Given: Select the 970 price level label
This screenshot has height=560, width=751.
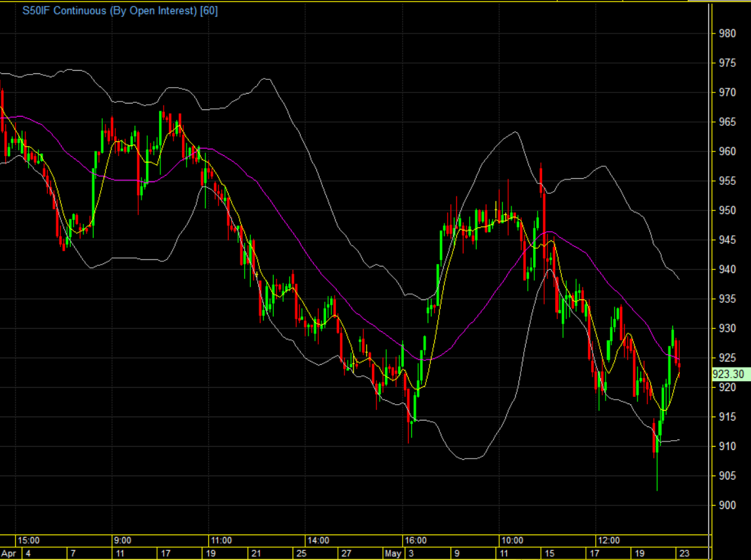Looking at the screenshot, I should tap(727, 92).
